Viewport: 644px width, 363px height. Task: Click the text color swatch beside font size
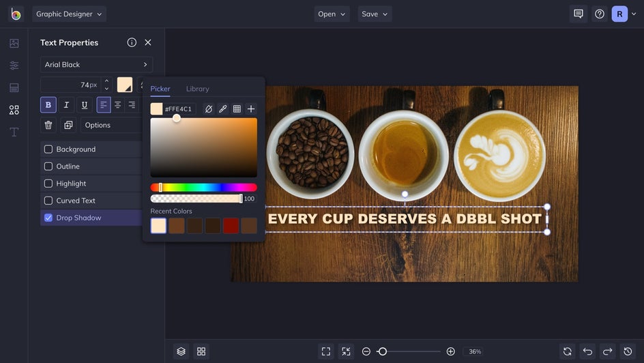(124, 85)
